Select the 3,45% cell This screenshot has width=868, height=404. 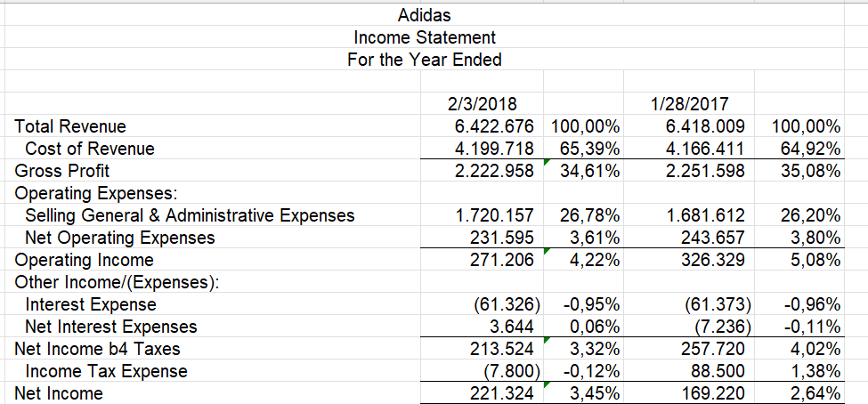tap(595, 393)
